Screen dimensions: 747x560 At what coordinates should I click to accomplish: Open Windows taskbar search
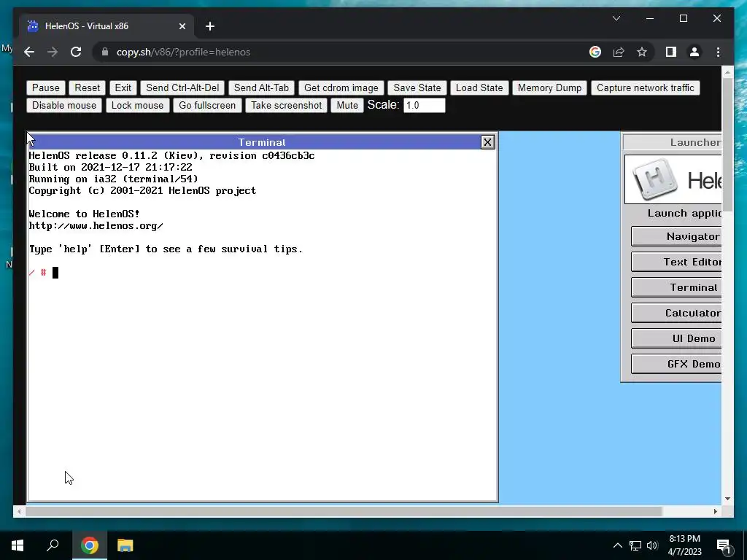coord(53,545)
